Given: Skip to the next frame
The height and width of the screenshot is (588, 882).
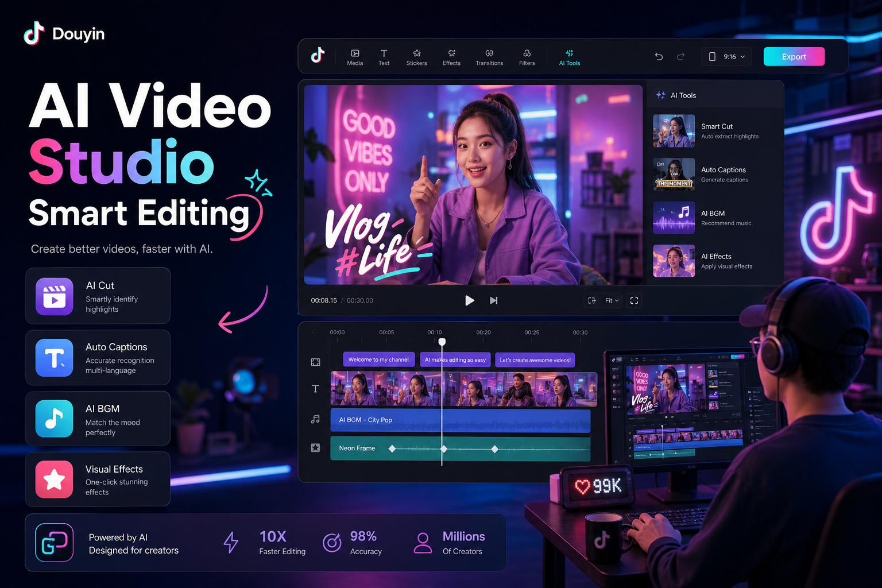Looking at the screenshot, I should tap(493, 300).
